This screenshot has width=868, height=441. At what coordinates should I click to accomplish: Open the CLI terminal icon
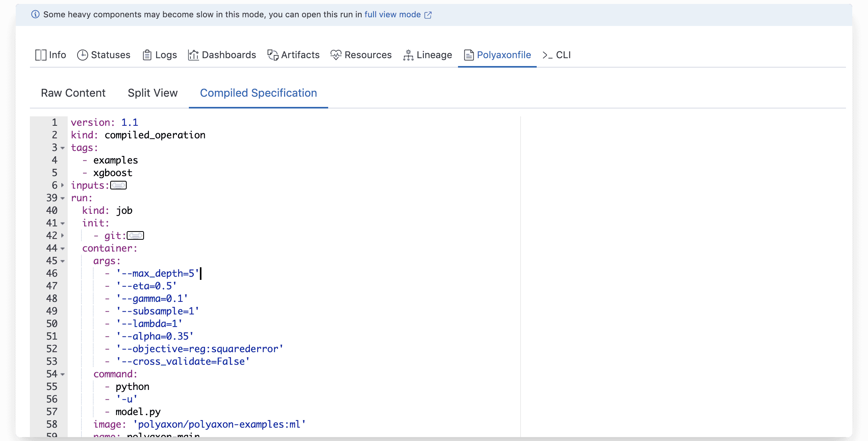tap(547, 55)
